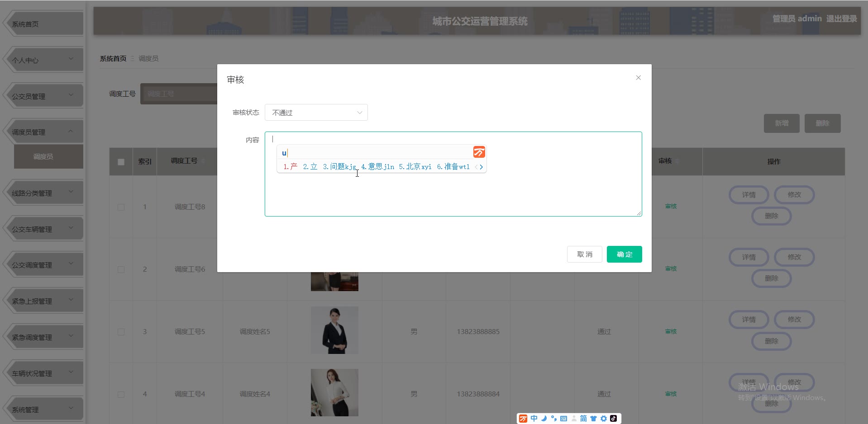Click 修改 for row 调度工号8
The width and height of the screenshot is (868, 424).
(794, 195)
